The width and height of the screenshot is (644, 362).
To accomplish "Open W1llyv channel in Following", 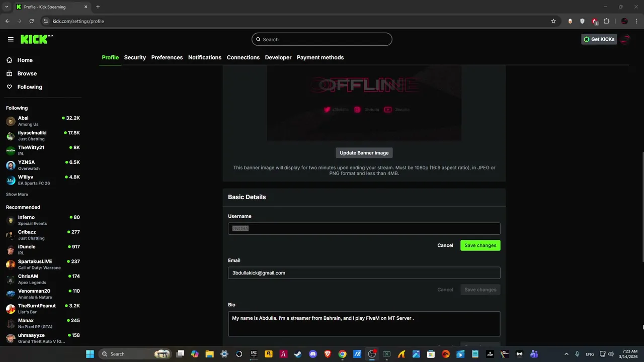I will pos(43,180).
